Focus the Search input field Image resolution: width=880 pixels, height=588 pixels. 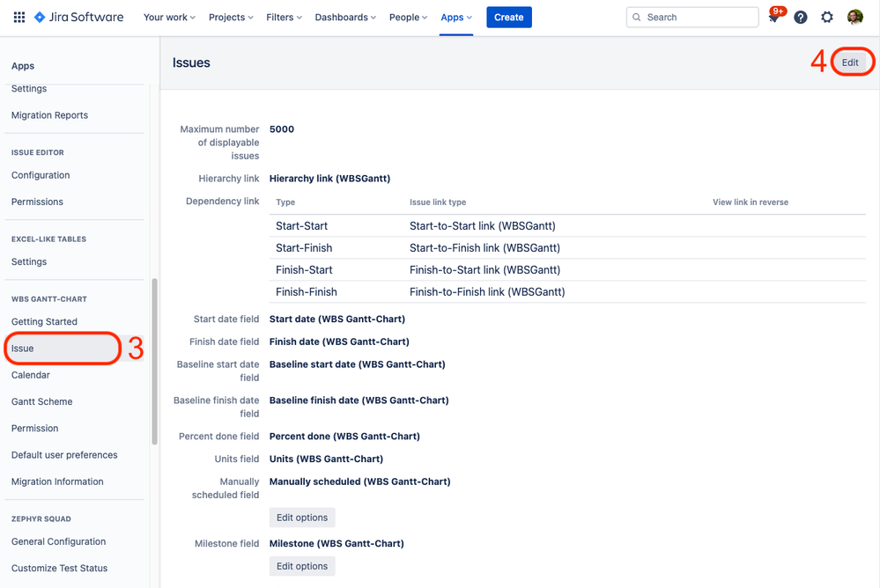692,18
